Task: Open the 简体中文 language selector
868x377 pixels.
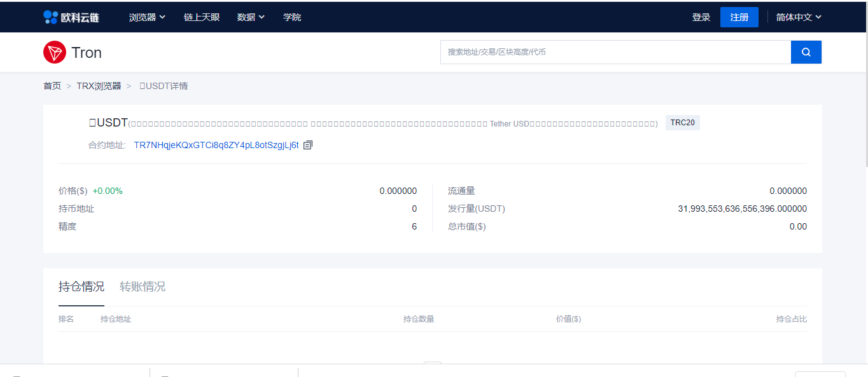Action: (799, 17)
